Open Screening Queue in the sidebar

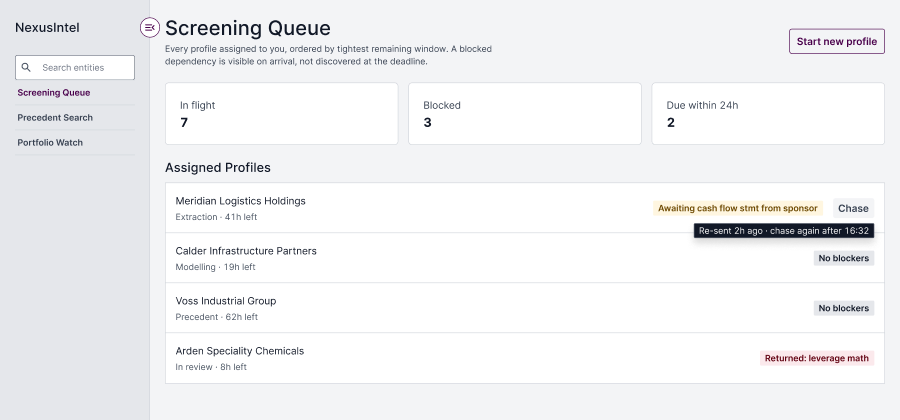(53, 92)
